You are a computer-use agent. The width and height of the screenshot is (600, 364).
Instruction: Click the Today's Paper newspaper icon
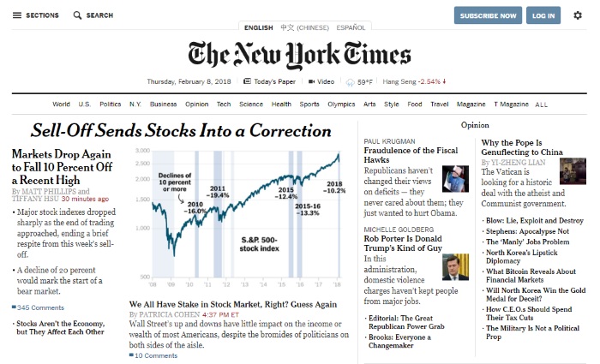pos(248,81)
